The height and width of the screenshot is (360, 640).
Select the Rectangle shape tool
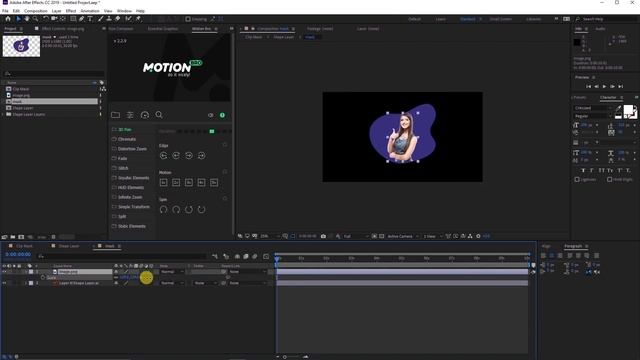pos(73,19)
